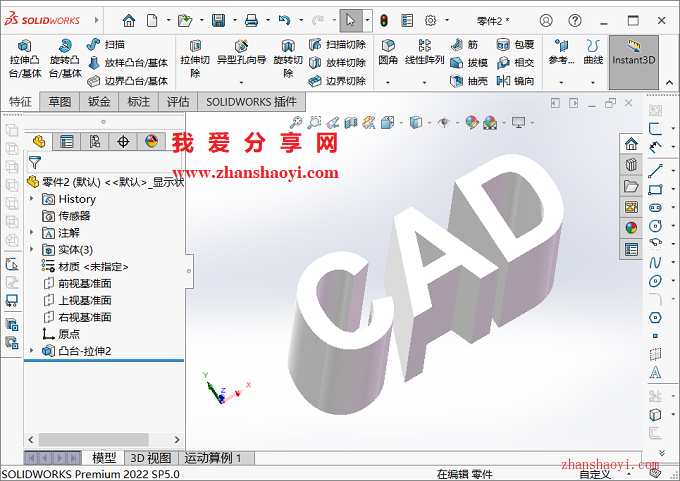Click the user login account icon

pyautogui.click(x=546, y=20)
